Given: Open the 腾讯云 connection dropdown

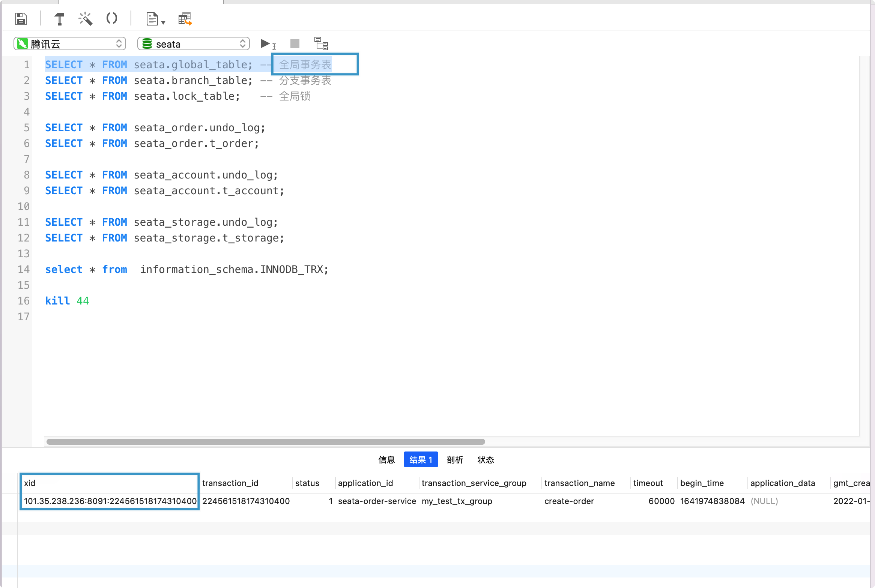Looking at the screenshot, I should (x=70, y=44).
